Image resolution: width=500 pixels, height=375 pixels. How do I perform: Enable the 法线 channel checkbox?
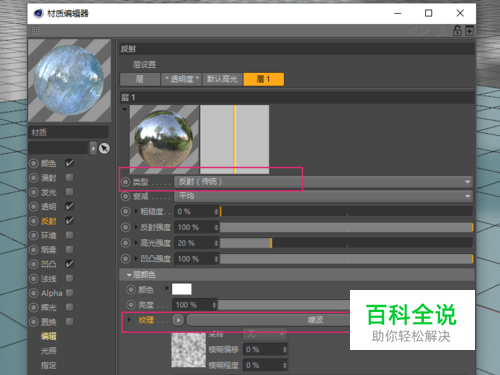(x=69, y=278)
